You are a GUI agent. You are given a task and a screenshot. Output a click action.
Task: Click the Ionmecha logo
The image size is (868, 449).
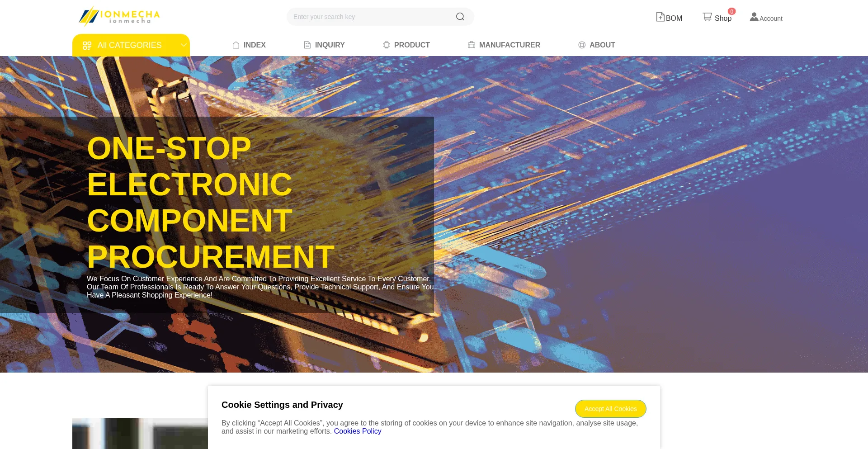click(119, 16)
